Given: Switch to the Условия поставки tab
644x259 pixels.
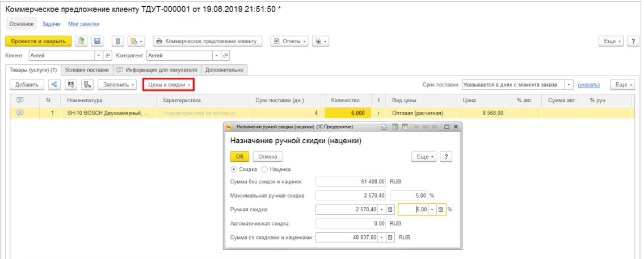Looking at the screenshot, I should (86, 70).
